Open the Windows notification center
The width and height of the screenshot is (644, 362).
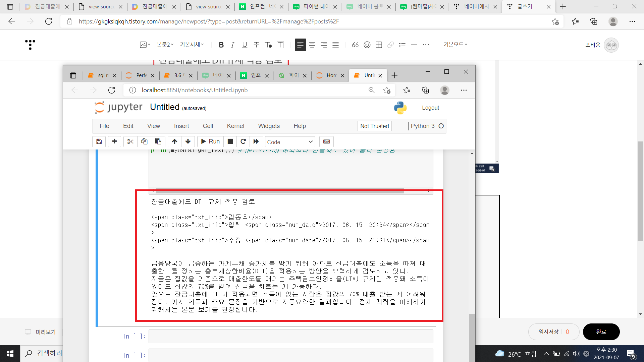click(x=631, y=354)
